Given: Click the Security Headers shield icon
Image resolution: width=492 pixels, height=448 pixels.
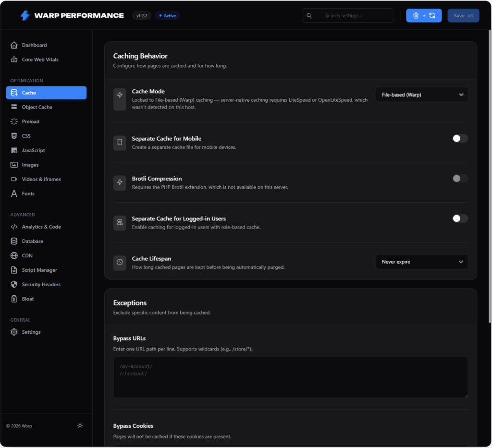Looking at the screenshot, I should click(14, 284).
